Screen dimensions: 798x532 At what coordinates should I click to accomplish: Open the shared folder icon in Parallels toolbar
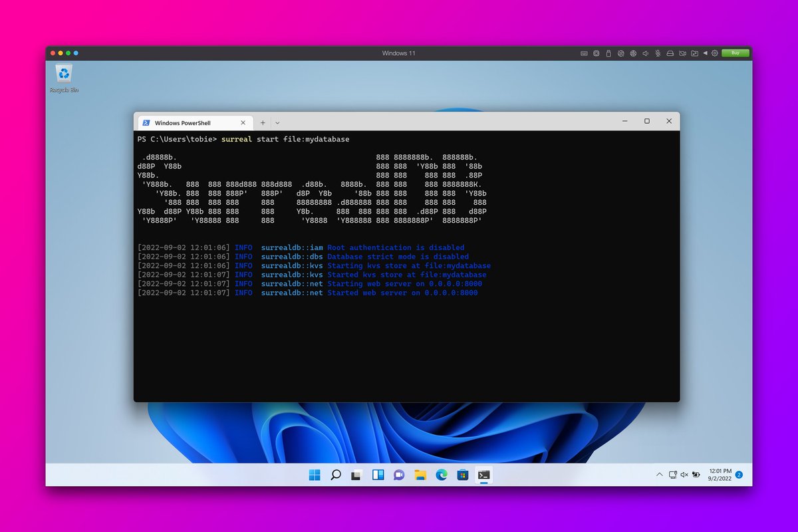click(694, 53)
